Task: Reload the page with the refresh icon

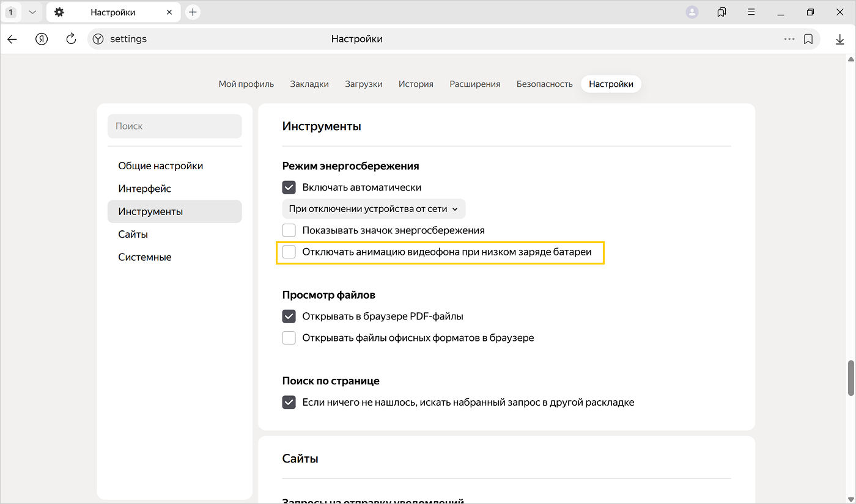Action: click(x=71, y=39)
